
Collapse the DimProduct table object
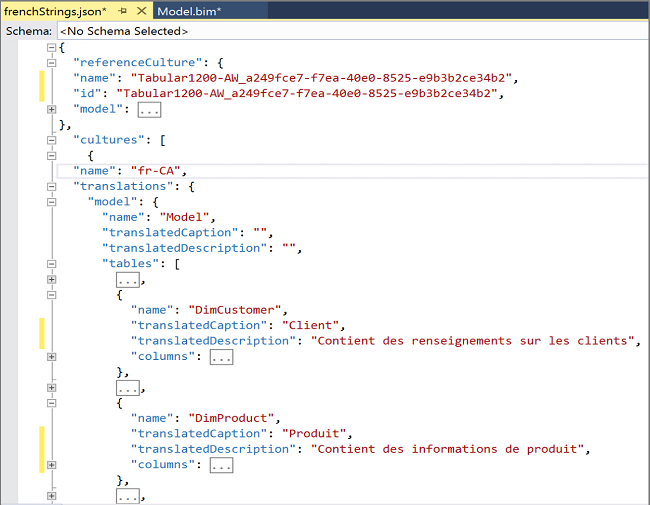click(51, 403)
